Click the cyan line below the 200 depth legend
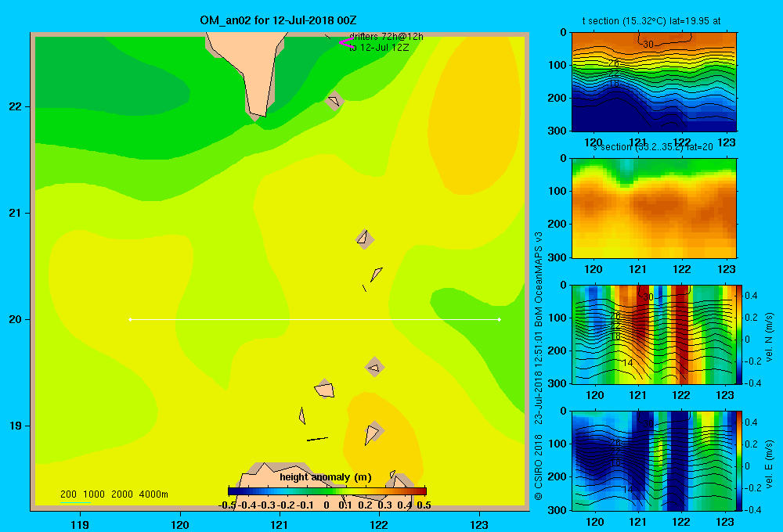The height and width of the screenshot is (532, 783). [x=75, y=502]
